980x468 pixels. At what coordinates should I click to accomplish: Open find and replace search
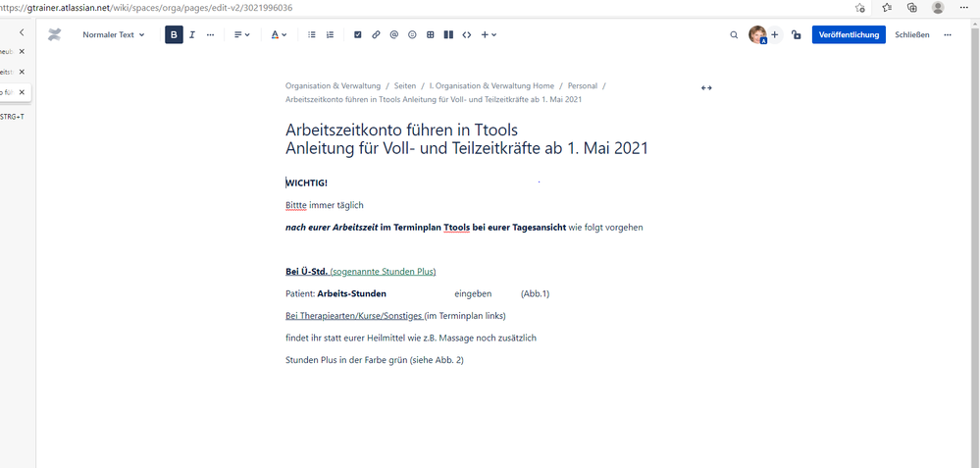[735, 35]
